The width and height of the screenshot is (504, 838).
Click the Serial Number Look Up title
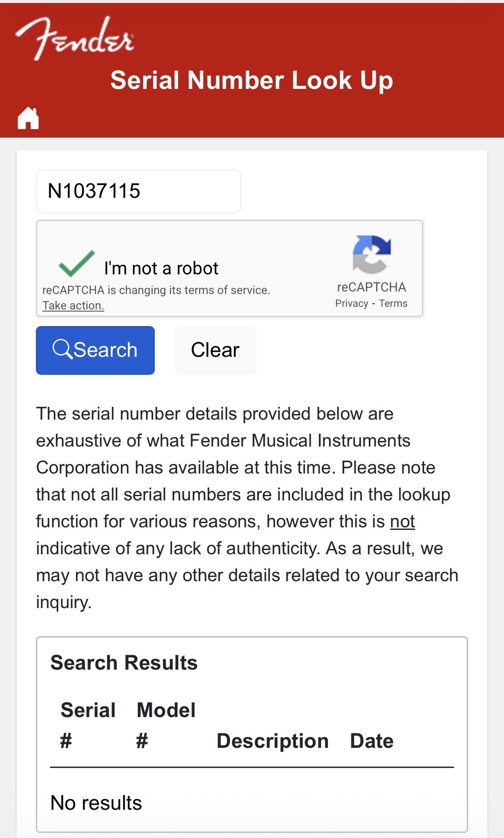coord(252,80)
